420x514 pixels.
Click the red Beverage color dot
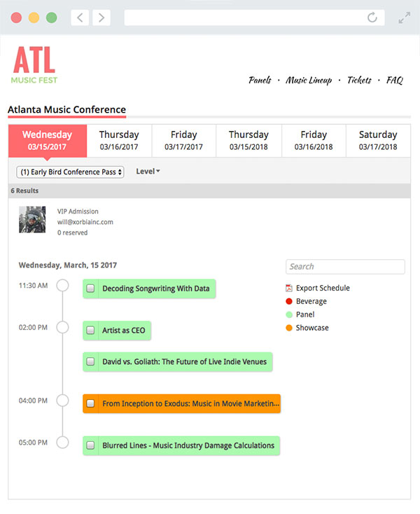289,301
